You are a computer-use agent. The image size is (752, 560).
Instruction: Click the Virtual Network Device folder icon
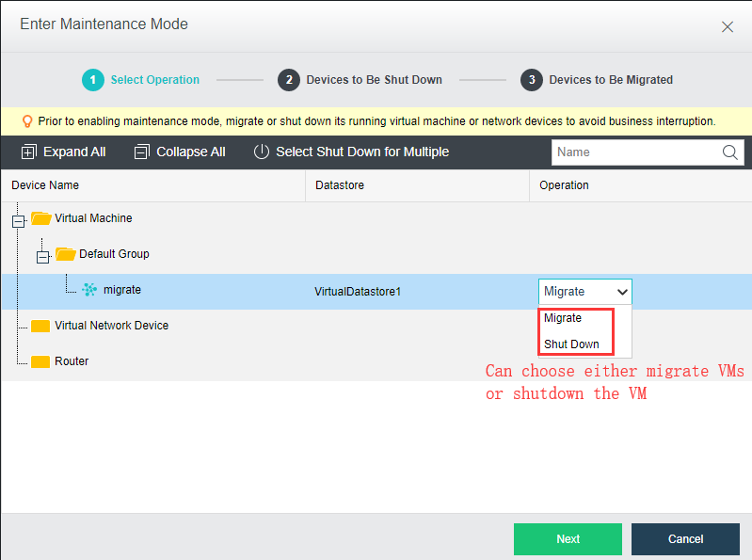click(40, 326)
